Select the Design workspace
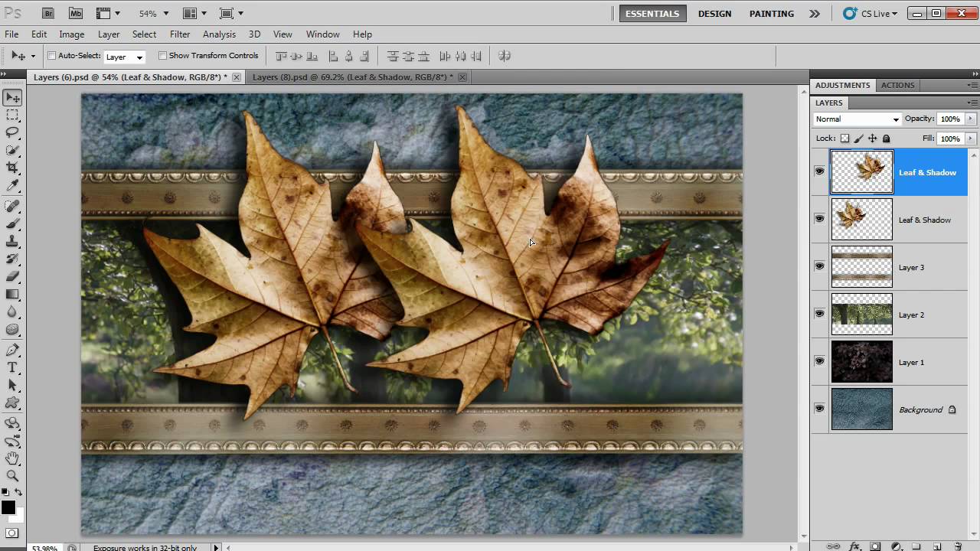The image size is (980, 551). tap(714, 14)
